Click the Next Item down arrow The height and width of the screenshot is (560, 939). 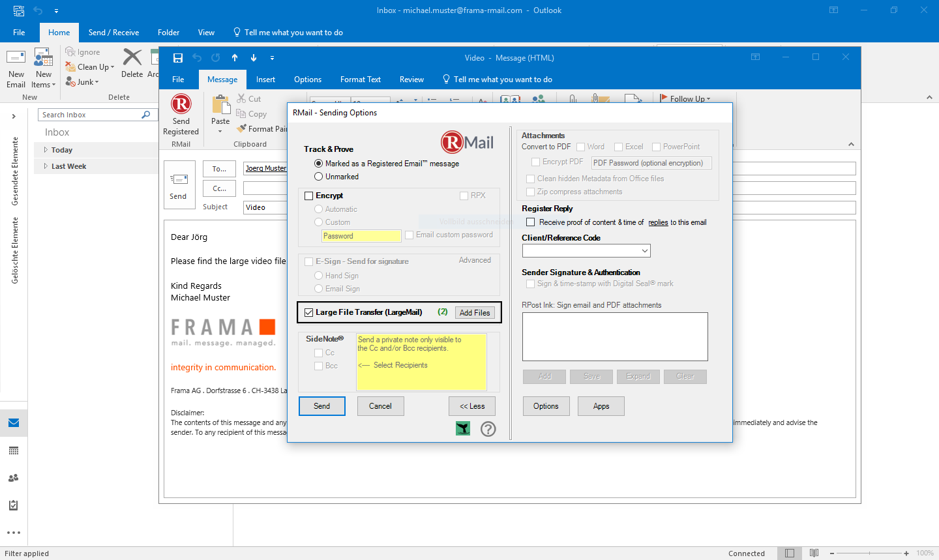click(x=254, y=57)
